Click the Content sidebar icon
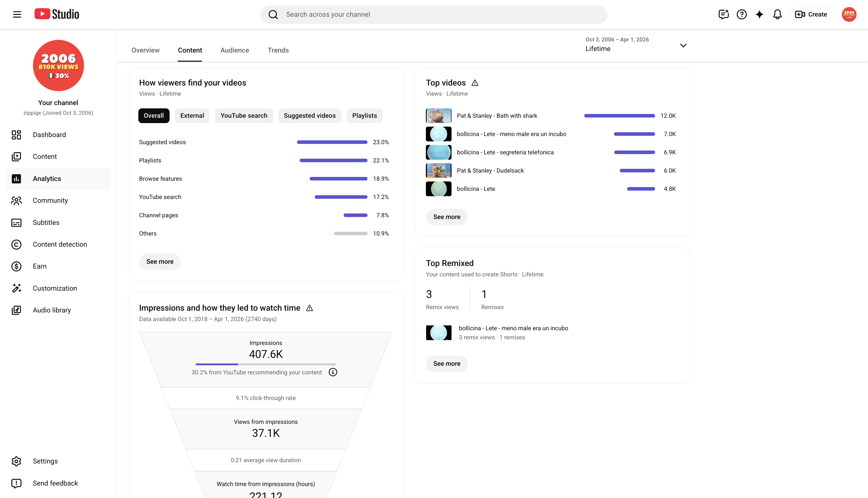This screenshot has height=498, width=868. [16, 157]
